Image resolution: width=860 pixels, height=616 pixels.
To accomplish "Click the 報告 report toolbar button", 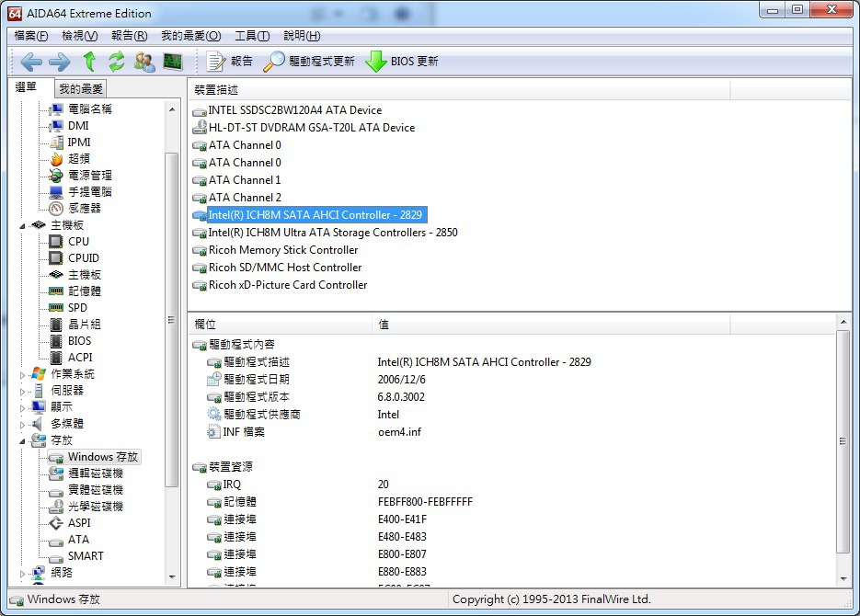I will point(229,62).
